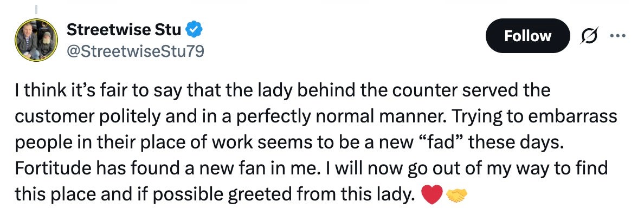The height and width of the screenshot is (221, 644).
Task: Follow Streetwise Stu
Action: click(x=527, y=36)
